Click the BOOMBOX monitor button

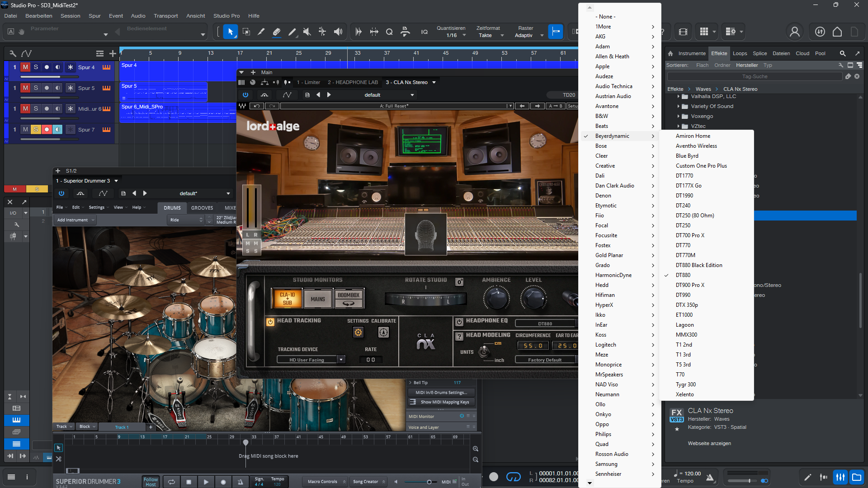[x=349, y=299]
